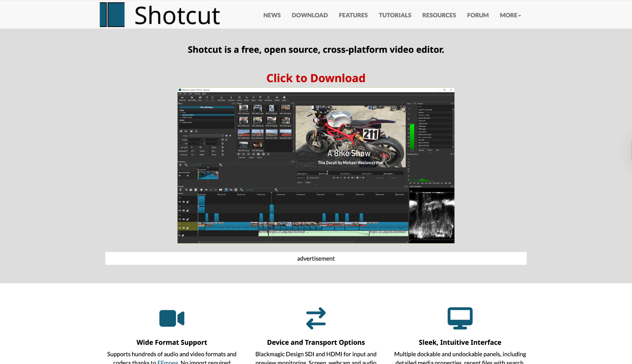Select the Distort size mode radio button

pyautogui.click(x=210, y=147)
